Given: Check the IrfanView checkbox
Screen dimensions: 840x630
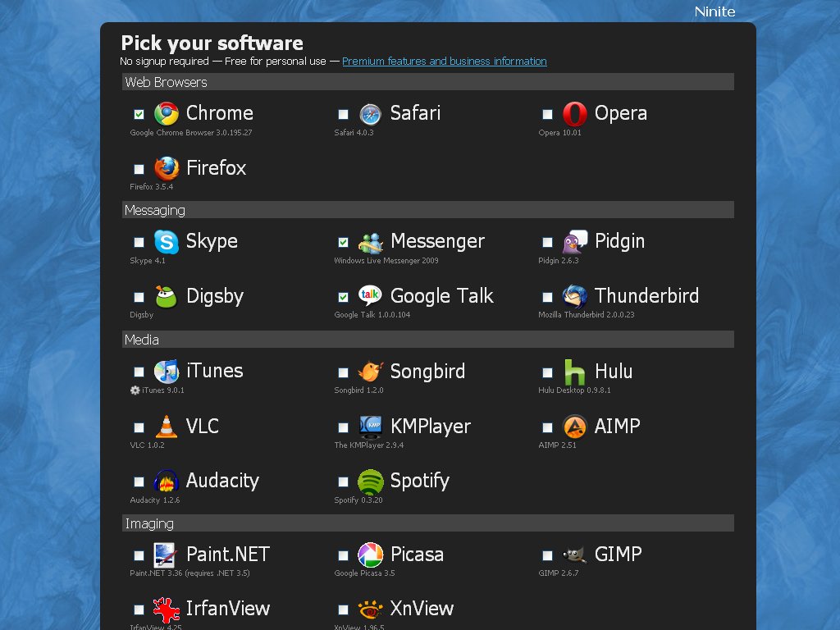Looking at the screenshot, I should pos(139,609).
